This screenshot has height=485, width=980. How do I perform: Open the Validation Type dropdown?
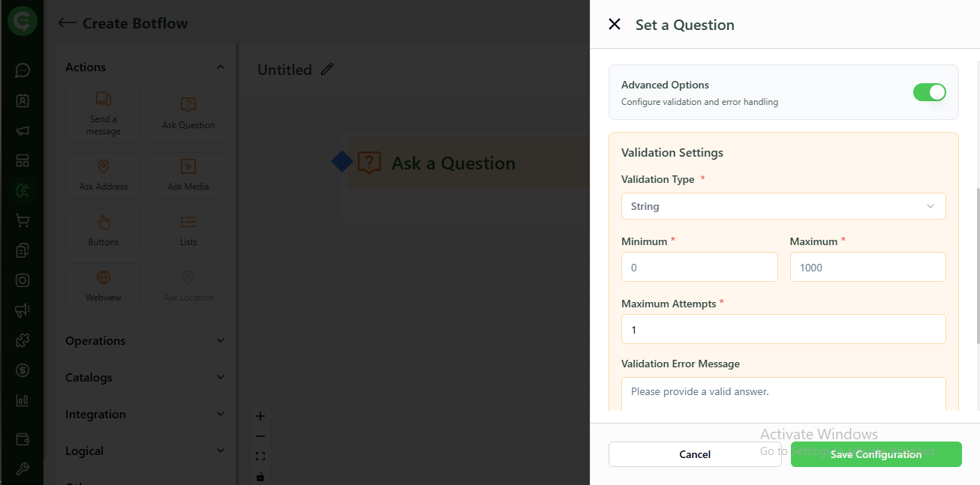click(783, 205)
